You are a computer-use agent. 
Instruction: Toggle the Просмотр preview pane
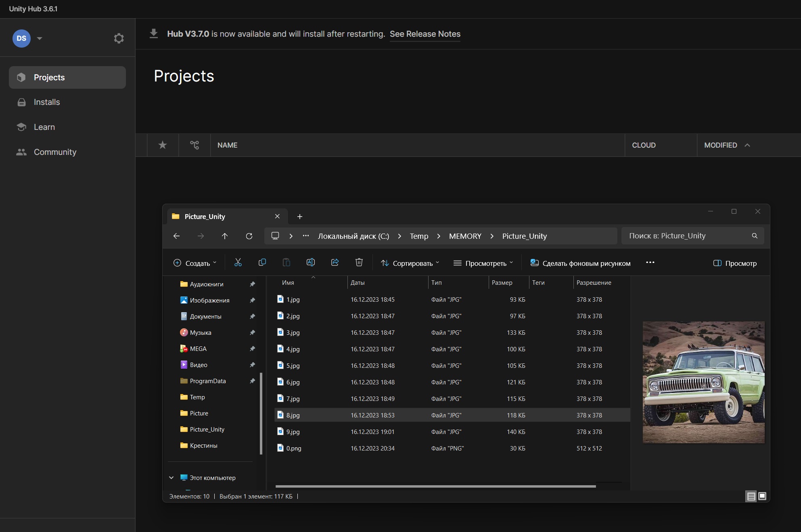tap(735, 263)
